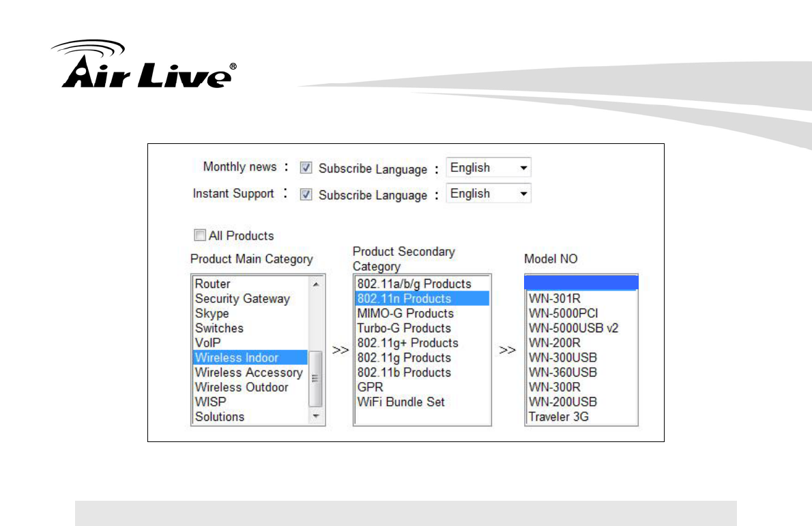Select model WN-200USB
Image resolution: width=812 pixels, height=526 pixels.
[x=581, y=402]
